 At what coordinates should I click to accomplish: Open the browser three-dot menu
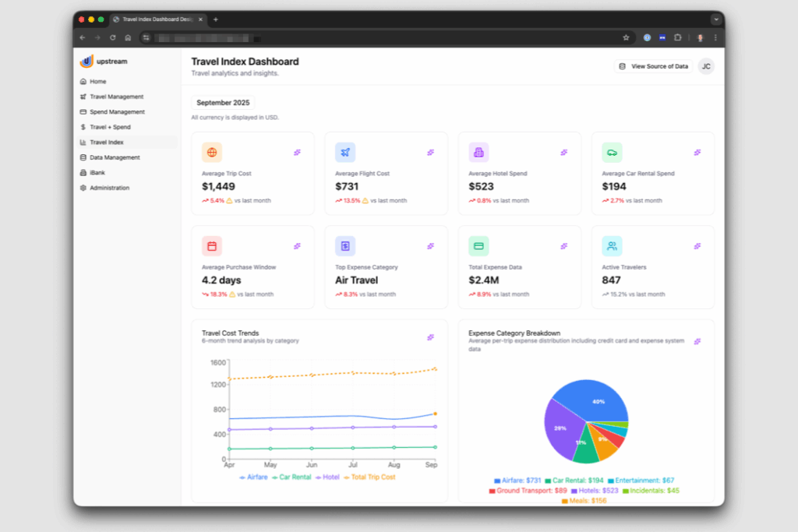(715, 37)
